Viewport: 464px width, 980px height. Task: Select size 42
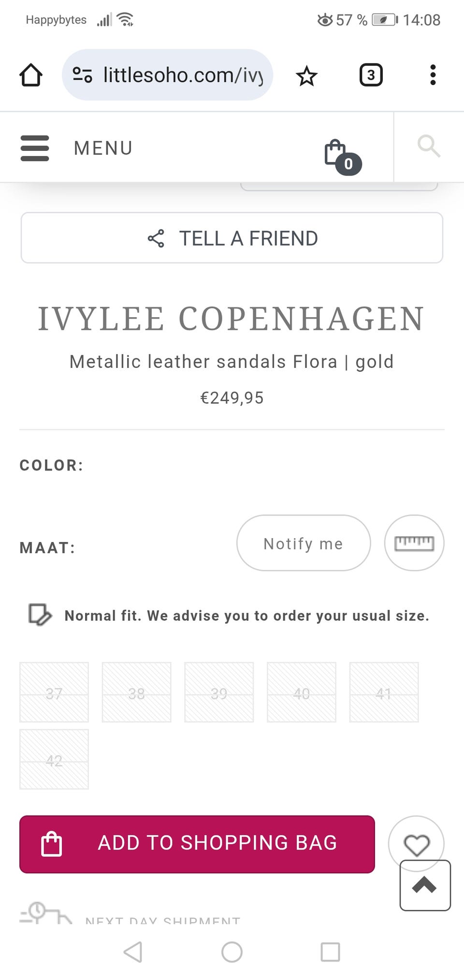[54, 760]
